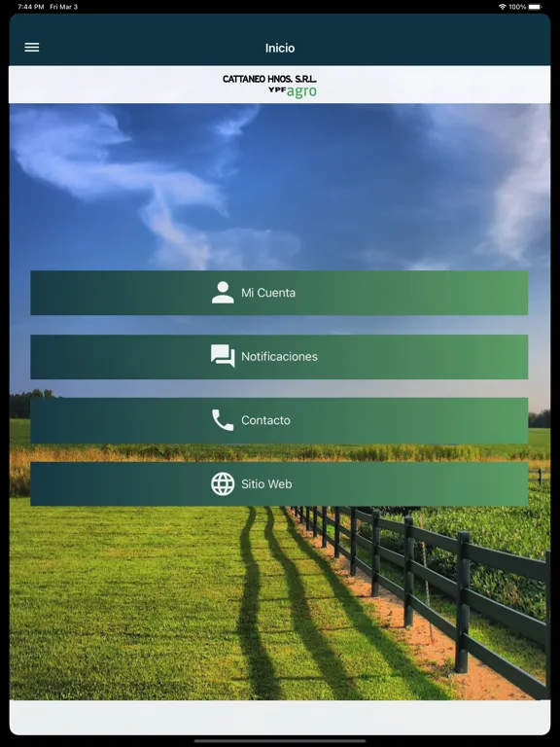Image resolution: width=560 pixels, height=747 pixels.
Task: Select the Contacto text label
Action: click(265, 420)
